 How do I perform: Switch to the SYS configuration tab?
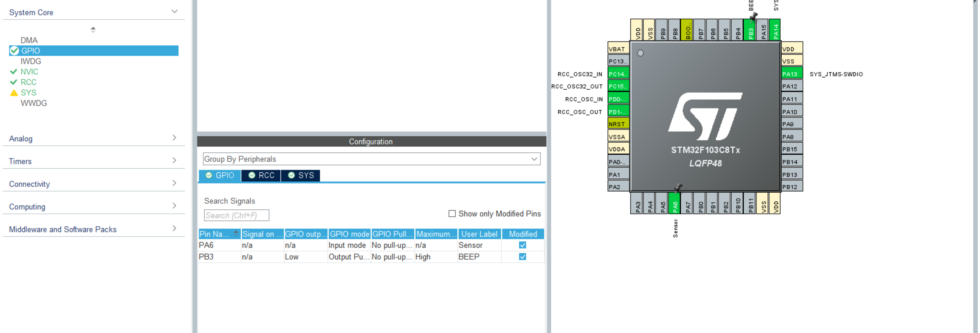(301, 176)
